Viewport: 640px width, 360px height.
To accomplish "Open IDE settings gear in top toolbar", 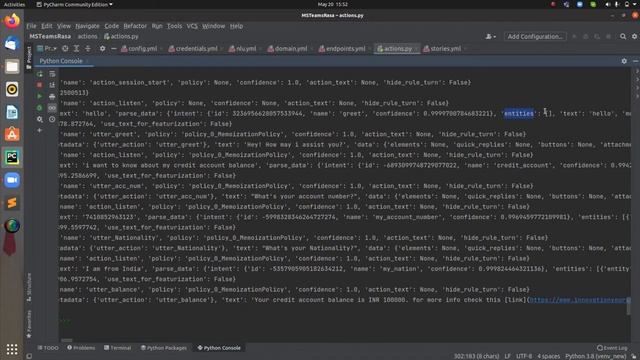I will [x=635, y=37].
